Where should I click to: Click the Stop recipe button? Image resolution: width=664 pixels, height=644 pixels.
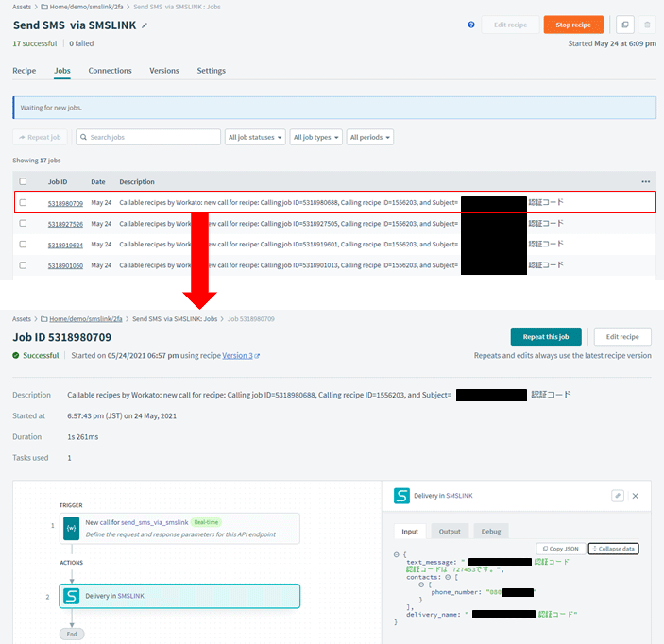(573, 25)
